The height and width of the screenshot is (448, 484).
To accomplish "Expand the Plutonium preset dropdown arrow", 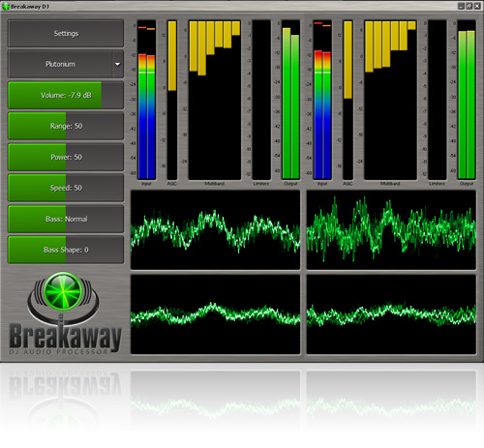I will pyautogui.click(x=118, y=64).
